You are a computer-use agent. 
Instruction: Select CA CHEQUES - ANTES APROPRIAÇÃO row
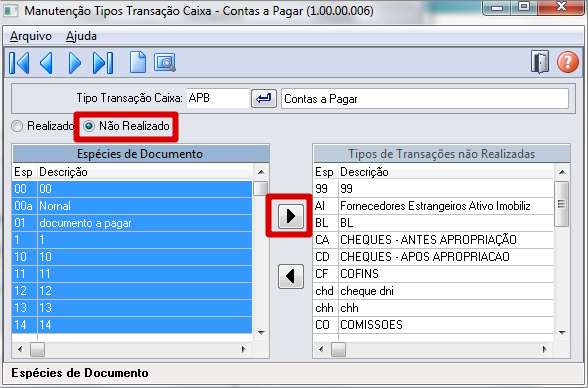pos(434,240)
